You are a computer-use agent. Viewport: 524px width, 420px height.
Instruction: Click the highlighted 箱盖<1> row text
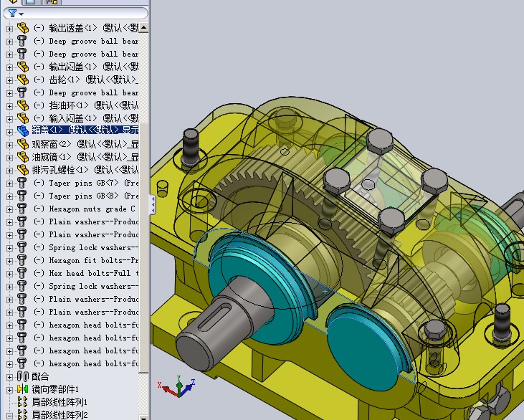(x=85, y=130)
